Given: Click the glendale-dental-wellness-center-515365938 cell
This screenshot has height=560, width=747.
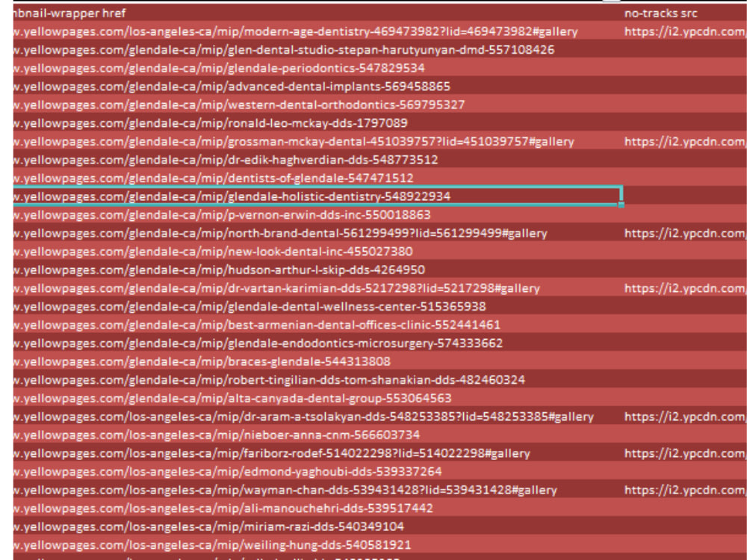Looking at the screenshot, I should (317, 307).
